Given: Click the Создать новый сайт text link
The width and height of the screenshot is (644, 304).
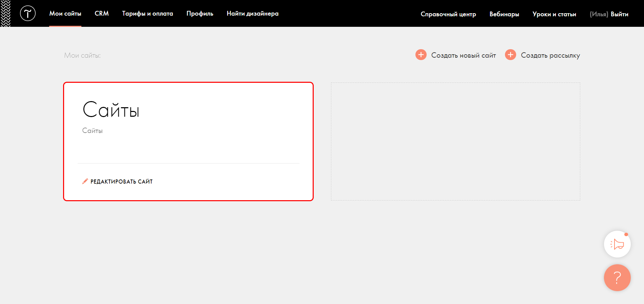Looking at the screenshot, I should click(463, 55).
